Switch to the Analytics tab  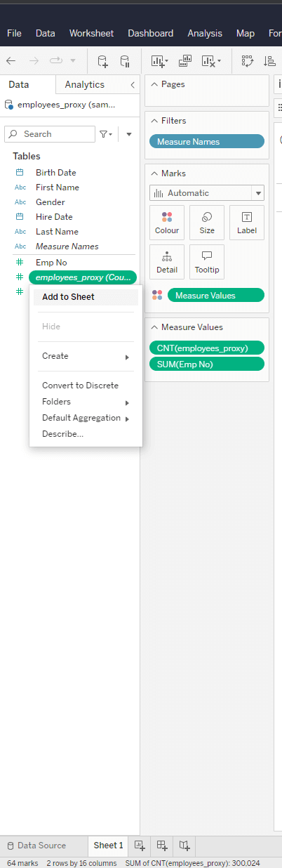[x=84, y=84]
